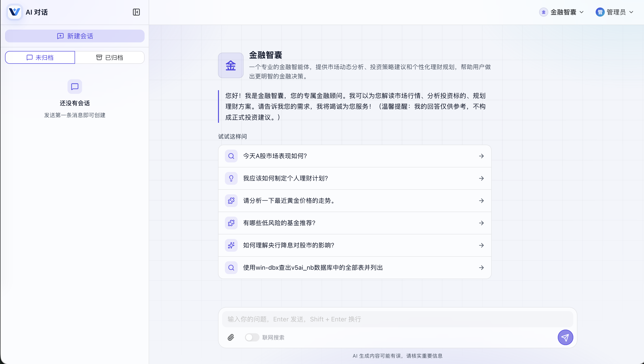
Task: Click the 发送第一条消息即可创建 hint
Action: click(75, 115)
